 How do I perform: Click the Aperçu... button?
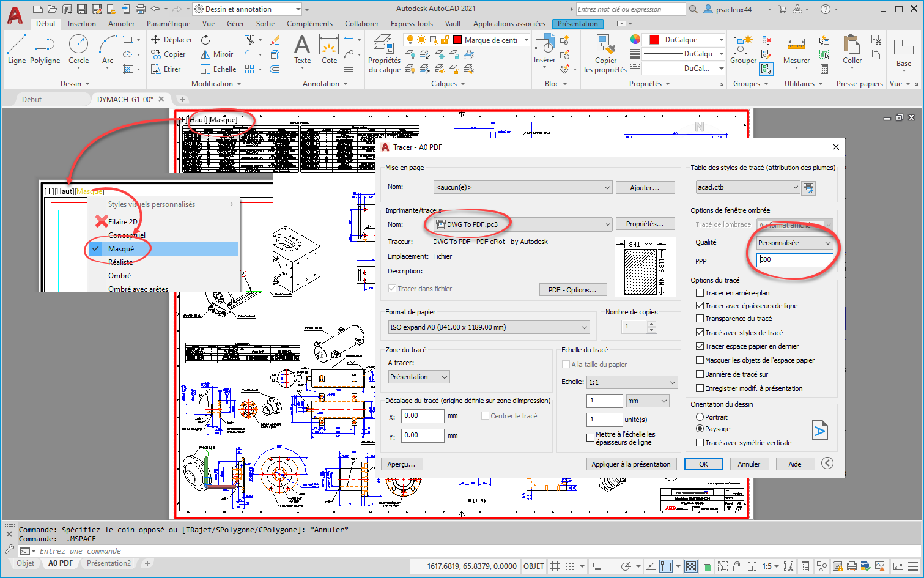[x=401, y=464]
